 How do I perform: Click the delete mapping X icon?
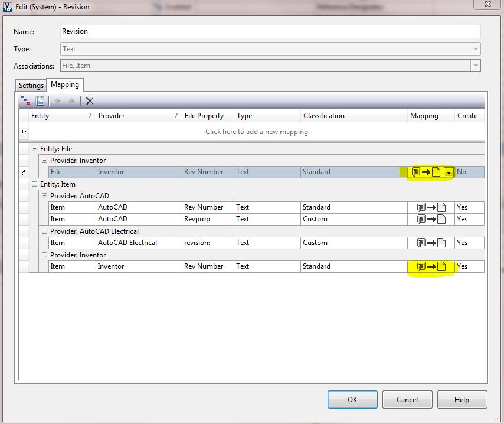coord(90,100)
